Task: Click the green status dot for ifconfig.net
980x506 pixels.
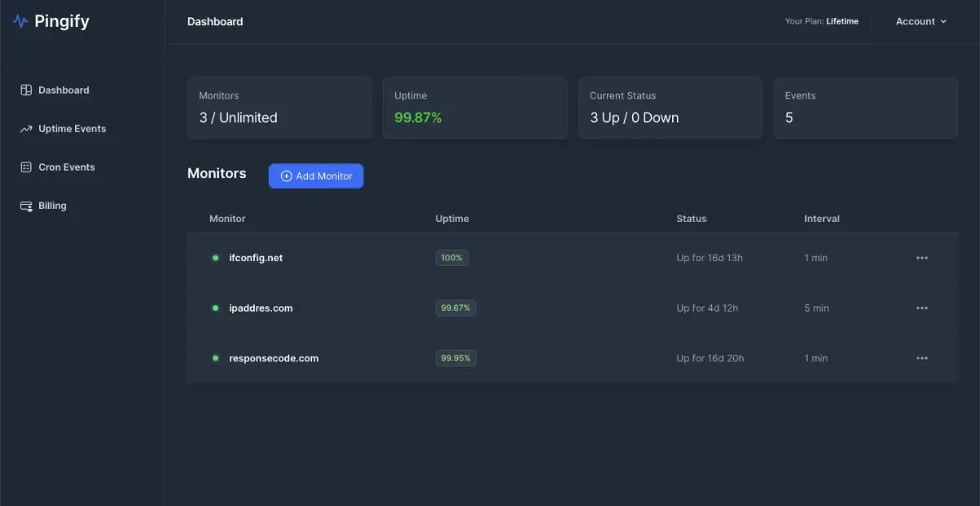Action: click(x=216, y=258)
